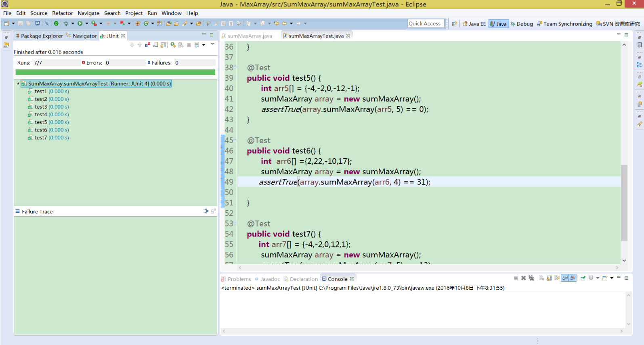Switch to the Team Synchronizing perspective
644x345 pixels.
pyautogui.click(x=564, y=24)
